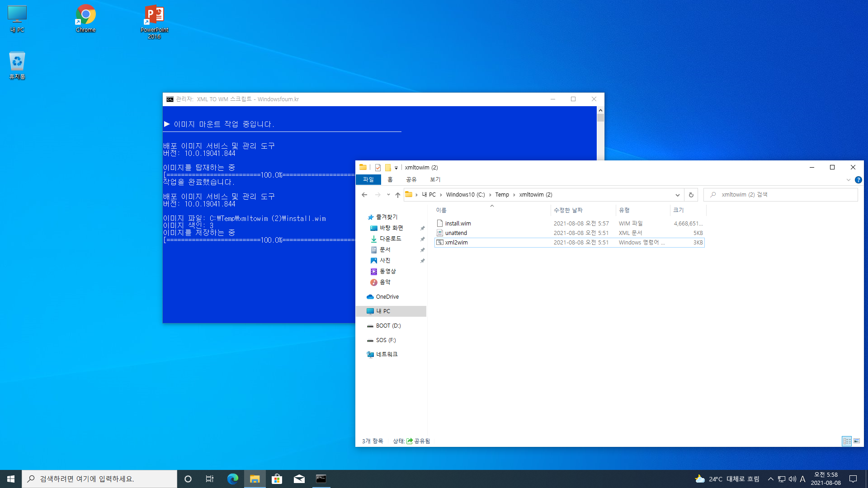Open Microsoft Store from the taskbar
Screen dimensions: 868x488
coord(277,479)
